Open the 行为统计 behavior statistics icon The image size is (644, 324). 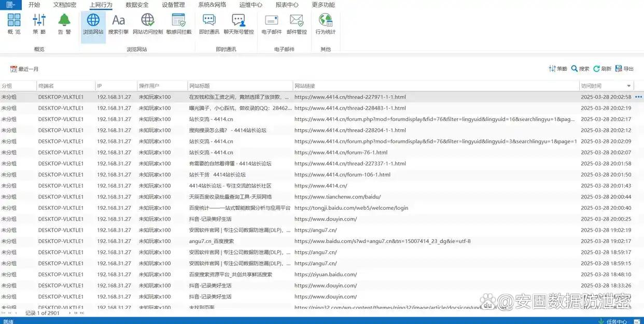tap(326, 24)
